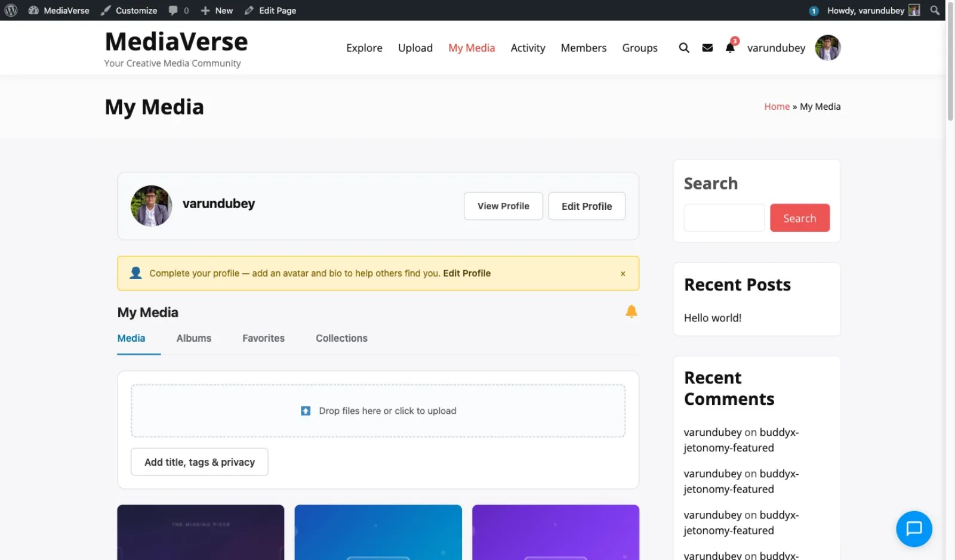Click the header search magnifier icon
Image resolution: width=955 pixels, height=560 pixels.
684,48
